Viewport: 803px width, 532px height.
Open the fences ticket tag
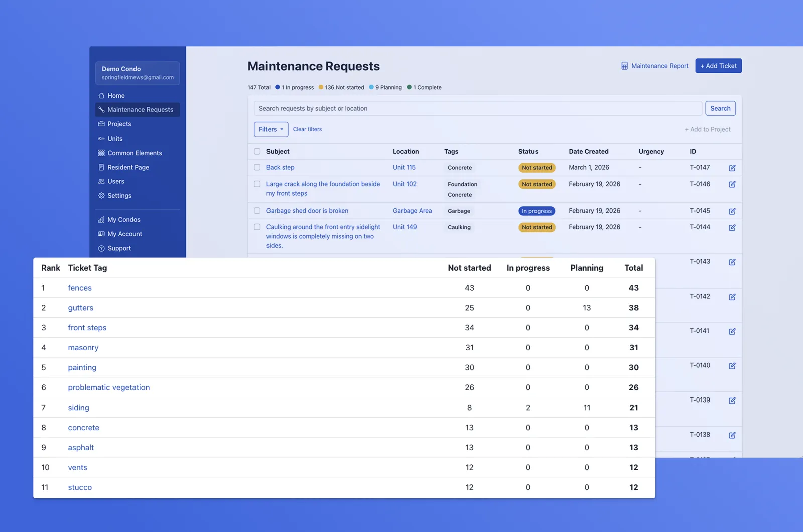80,288
